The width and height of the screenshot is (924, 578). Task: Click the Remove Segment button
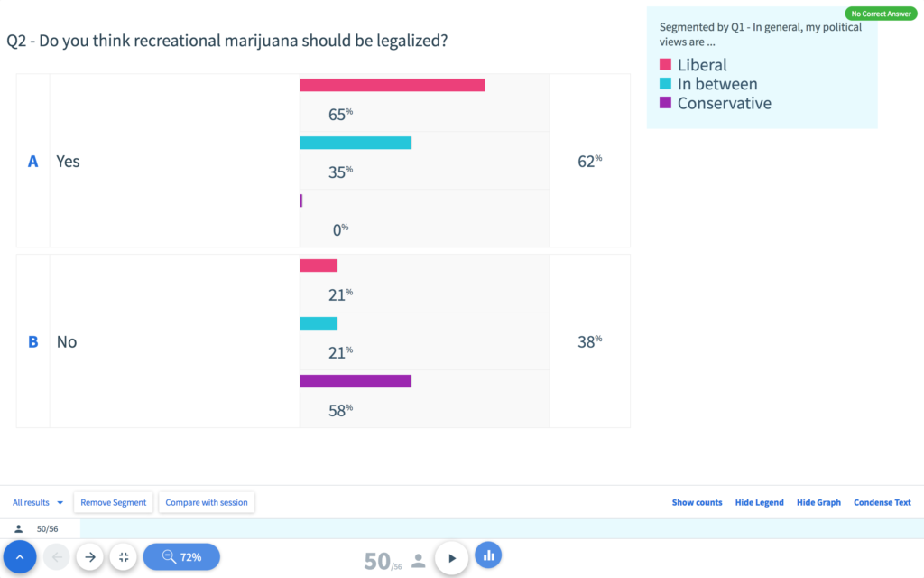tap(114, 502)
